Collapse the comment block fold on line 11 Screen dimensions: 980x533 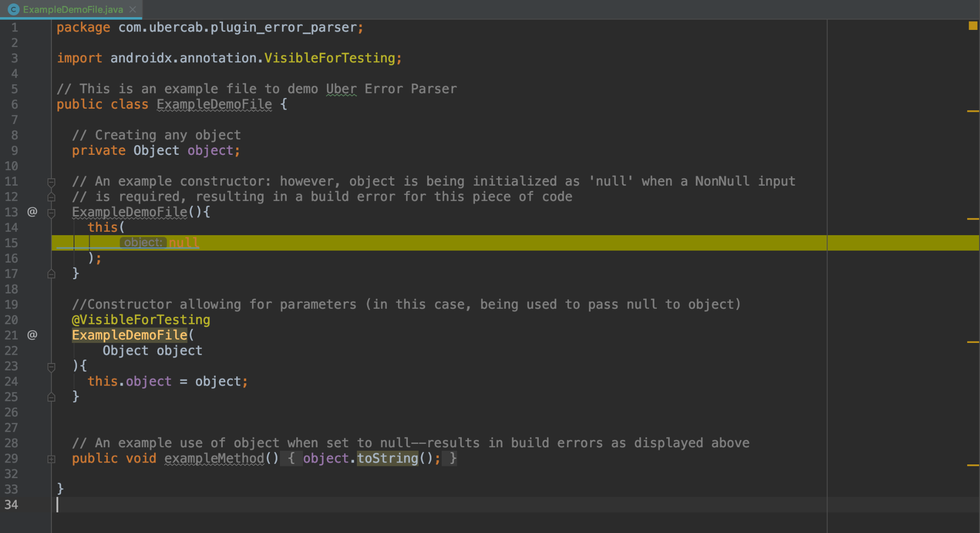click(x=51, y=182)
